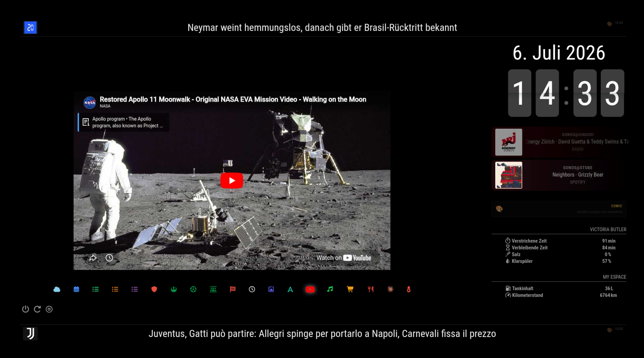Open the green rebel alliance emblem icon

pyautogui.click(x=174, y=289)
